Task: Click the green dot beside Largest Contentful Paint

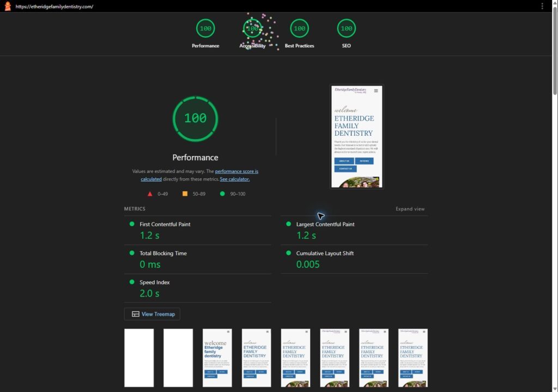Action: click(289, 224)
